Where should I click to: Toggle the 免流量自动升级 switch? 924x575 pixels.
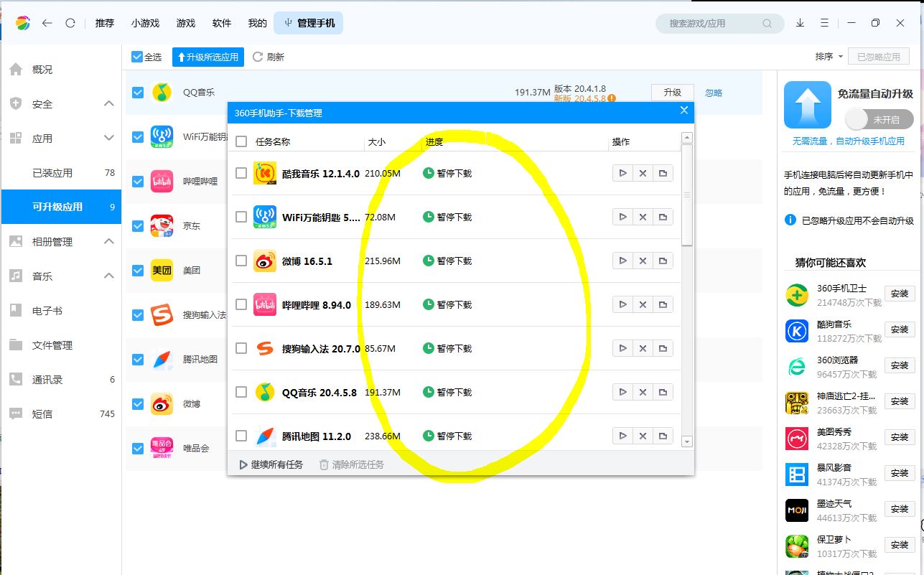tap(879, 119)
